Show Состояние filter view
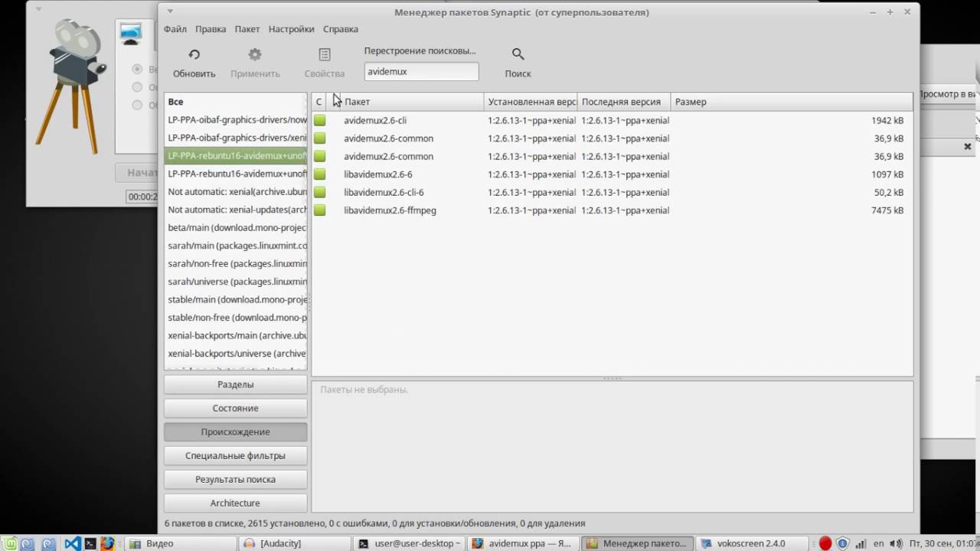Image resolution: width=980 pixels, height=551 pixels. click(x=235, y=408)
